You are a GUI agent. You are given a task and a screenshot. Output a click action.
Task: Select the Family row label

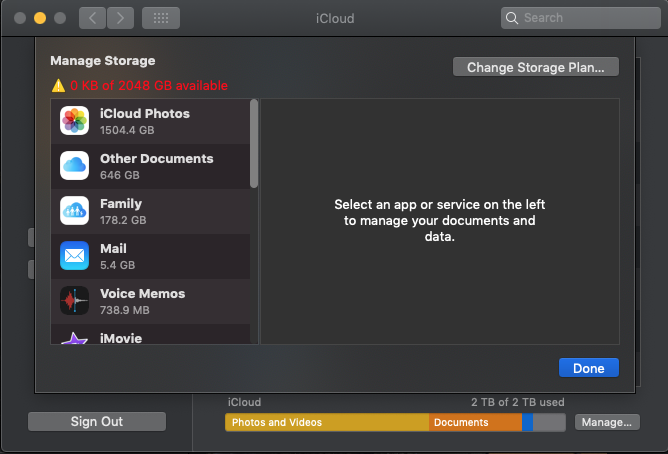[x=121, y=204]
